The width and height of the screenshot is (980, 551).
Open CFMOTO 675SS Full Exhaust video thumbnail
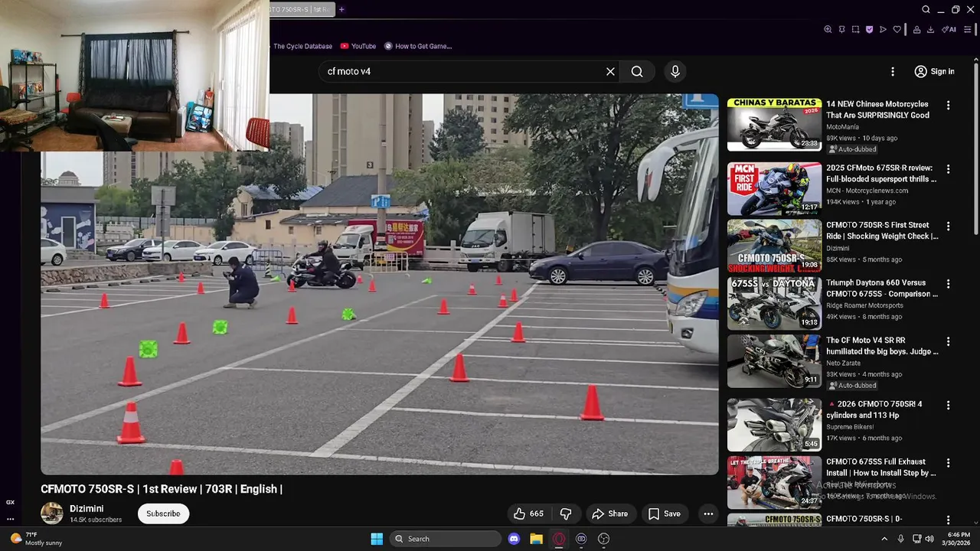[774, 483]
